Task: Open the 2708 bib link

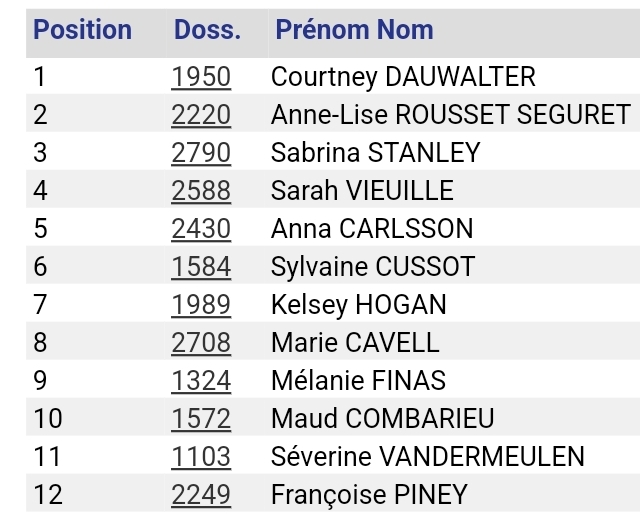Action: (201, 343)
